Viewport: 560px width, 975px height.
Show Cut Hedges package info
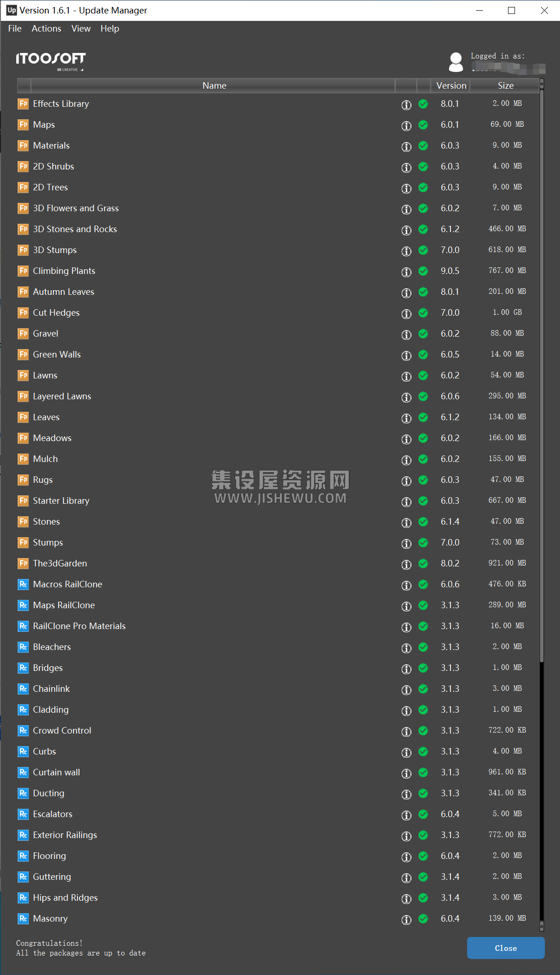(x=406, y=313)
